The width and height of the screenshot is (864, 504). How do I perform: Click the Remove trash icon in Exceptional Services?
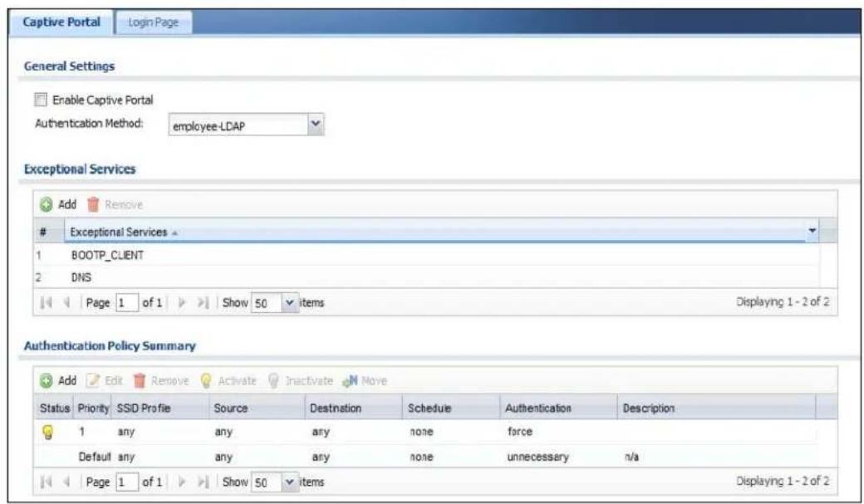[x=93, y=204]
